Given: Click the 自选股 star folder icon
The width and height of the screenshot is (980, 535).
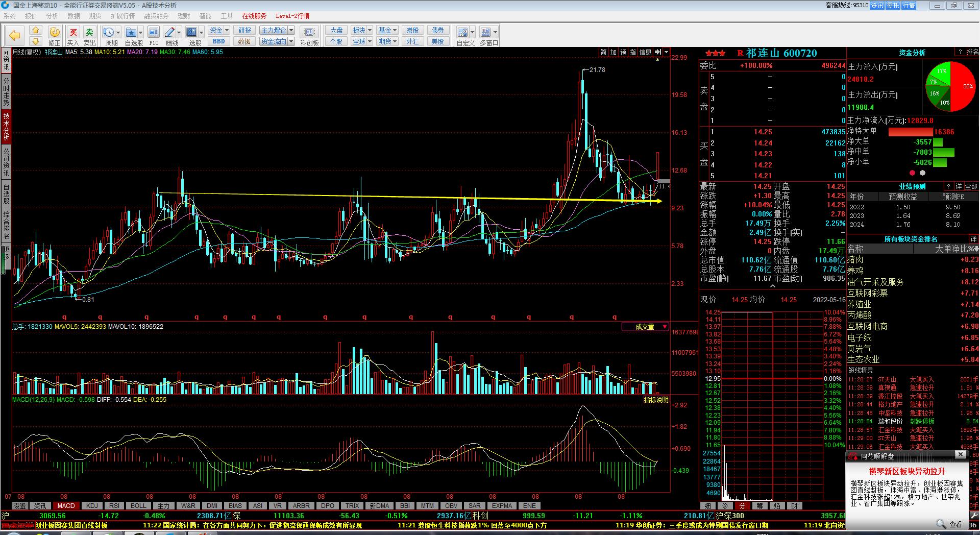Looking at the screenshot, I should pos(131,33).
